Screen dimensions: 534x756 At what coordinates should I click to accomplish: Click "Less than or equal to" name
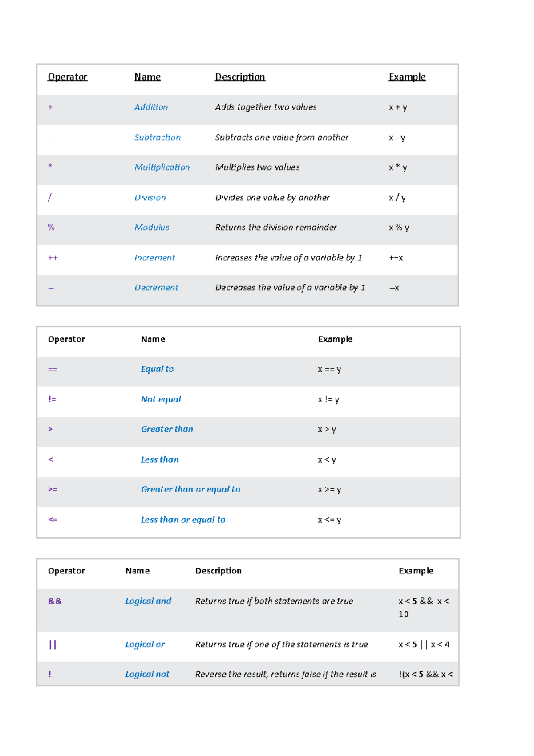[183, 520]
